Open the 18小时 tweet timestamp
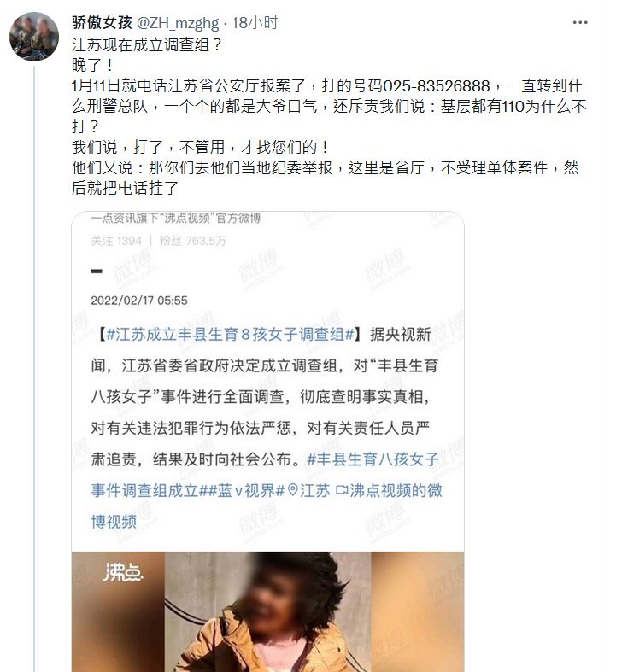The width and height of the screenshot is (622, 672). (x=255, y=23)
